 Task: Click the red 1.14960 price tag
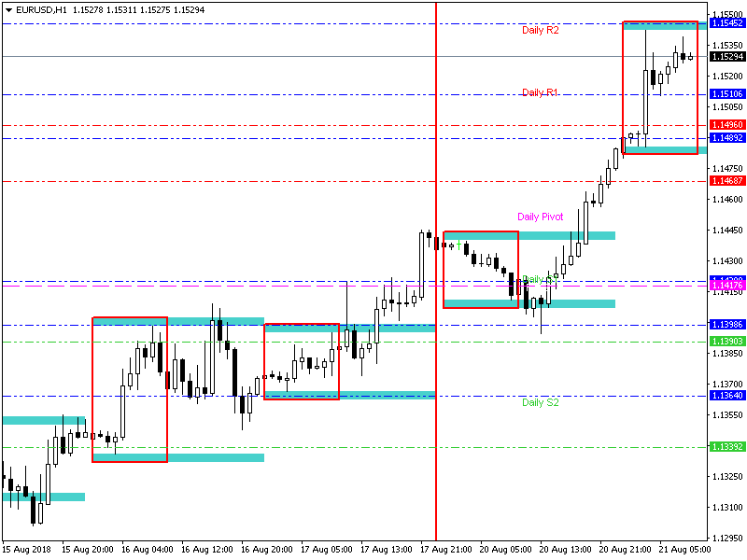coord(727,125)
